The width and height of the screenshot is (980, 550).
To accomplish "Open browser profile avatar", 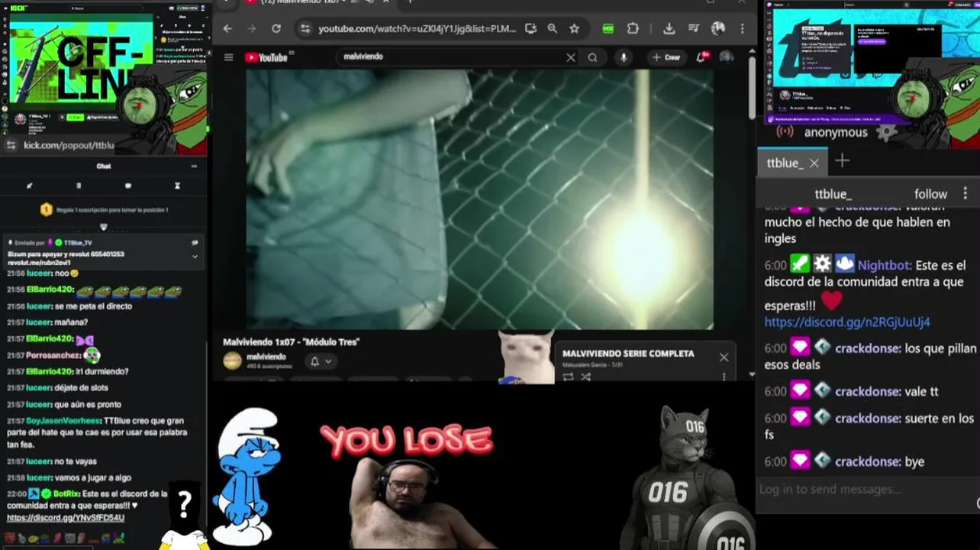I will [717, 29].
